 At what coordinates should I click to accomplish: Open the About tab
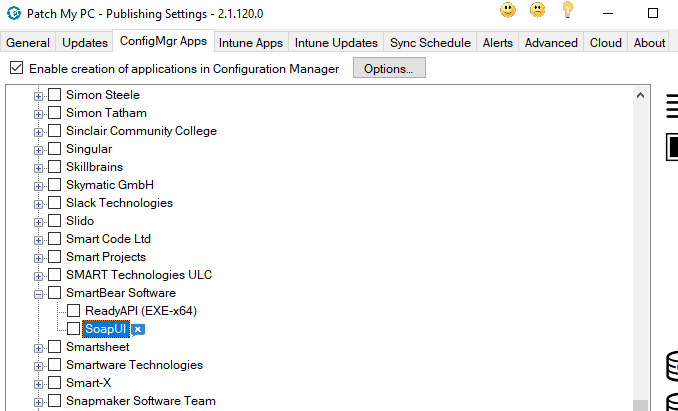pos(649,43)
